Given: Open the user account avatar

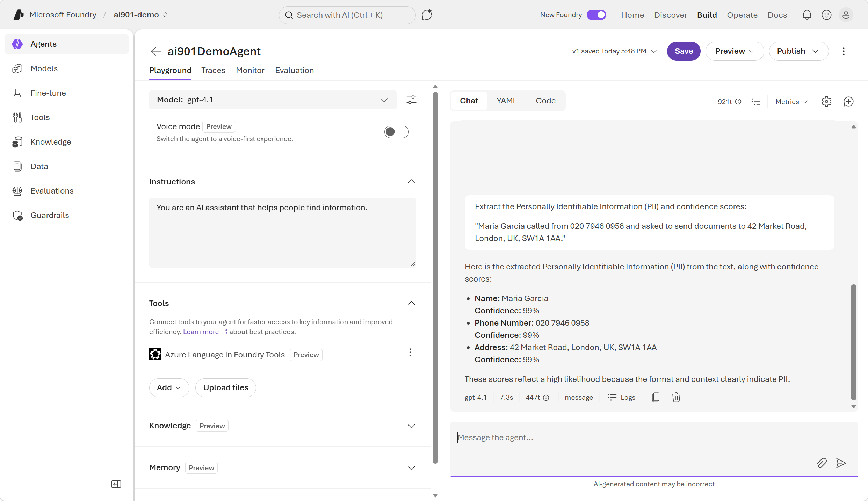Looking at the screenshot, I should point(846,15).
